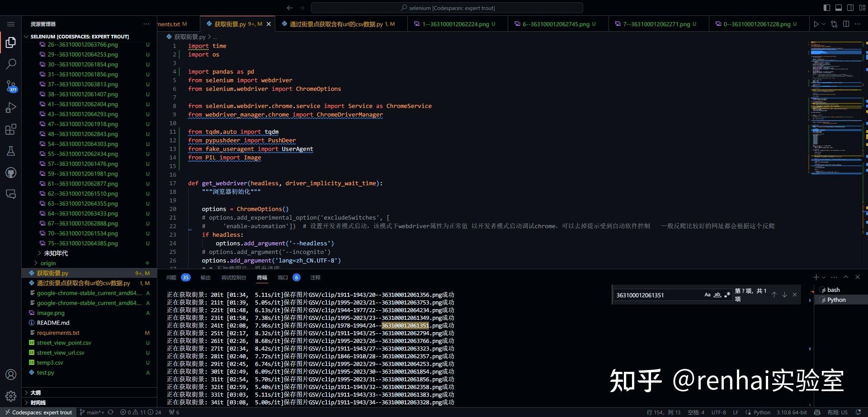This screenshot has width=868, height=417.
Task: Toggle regex search in the find widget
Action: 728,295
